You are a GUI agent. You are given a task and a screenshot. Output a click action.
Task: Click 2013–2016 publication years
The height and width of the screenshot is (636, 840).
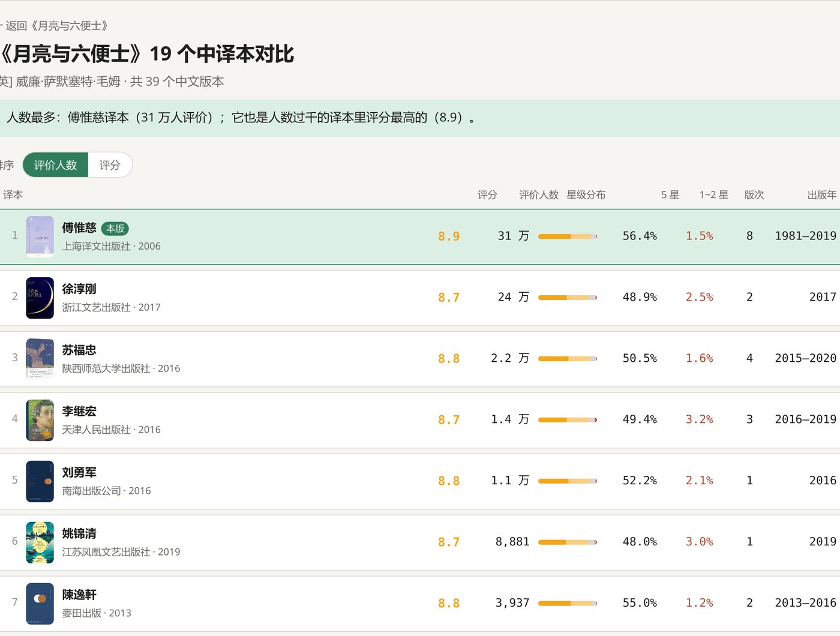tap(806, 603)
